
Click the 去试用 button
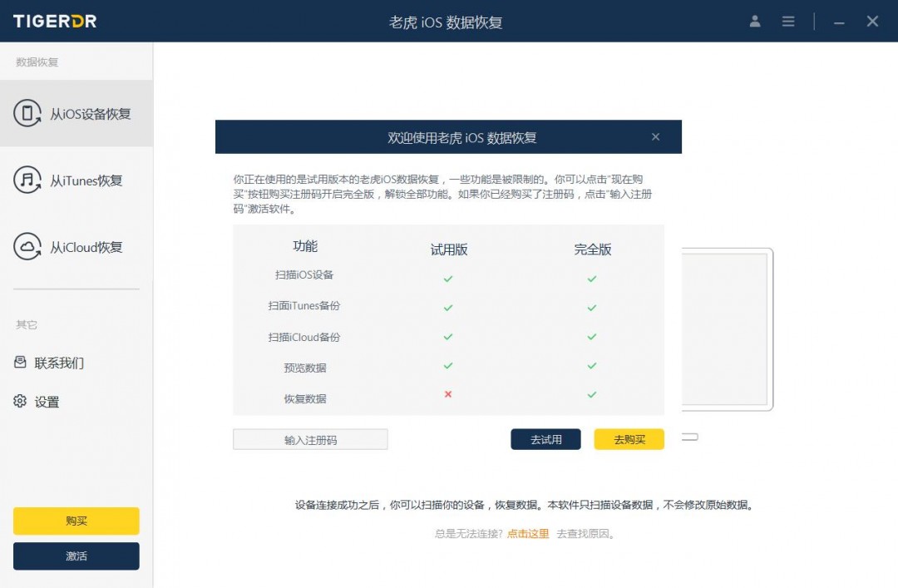click(x=545, y=439)
